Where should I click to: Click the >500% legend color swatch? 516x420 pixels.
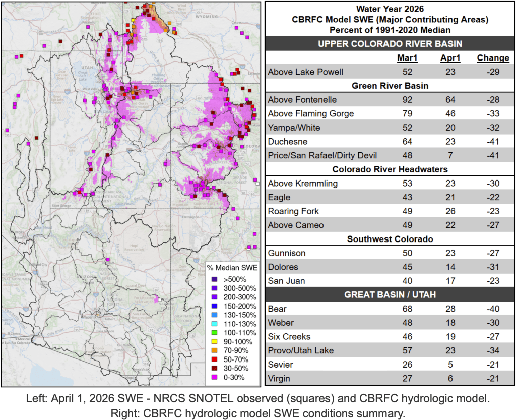tap(214, 279)
